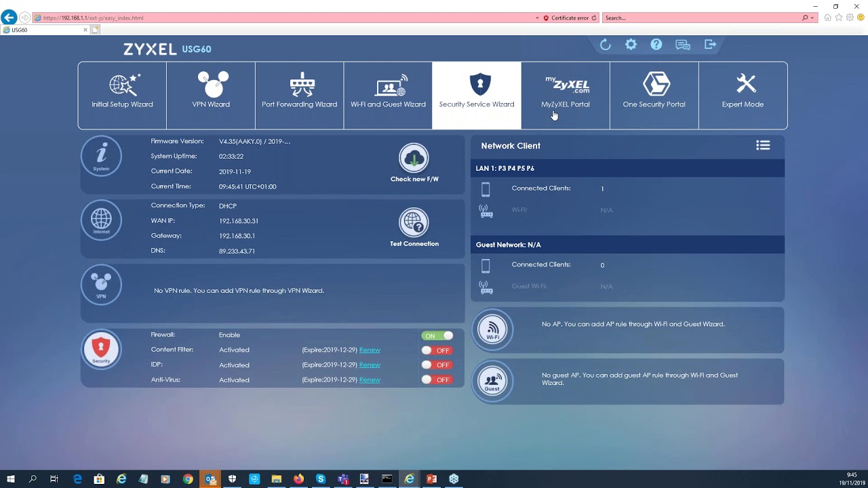
Task: Open the Initial Setup Wizard
Action: (x=122, y=96)
